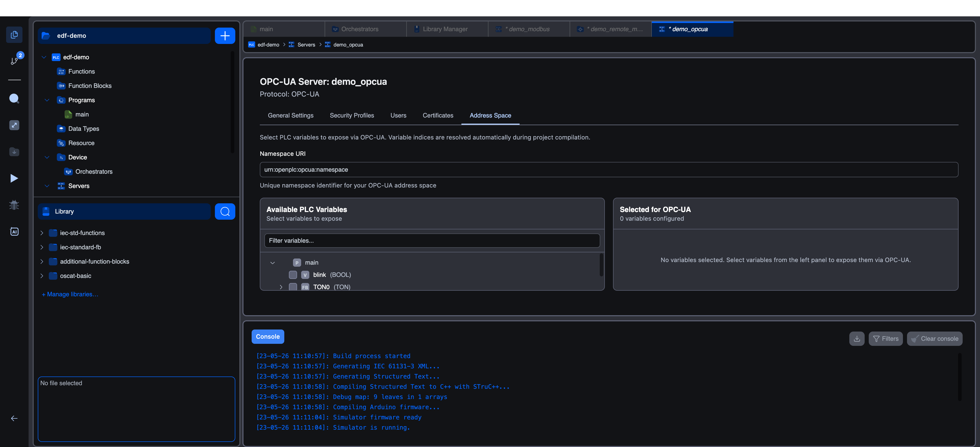The width and height of the screenshot is (980, 447).
Task: Click the download folder sidebar icon
Action: point(14,152)
